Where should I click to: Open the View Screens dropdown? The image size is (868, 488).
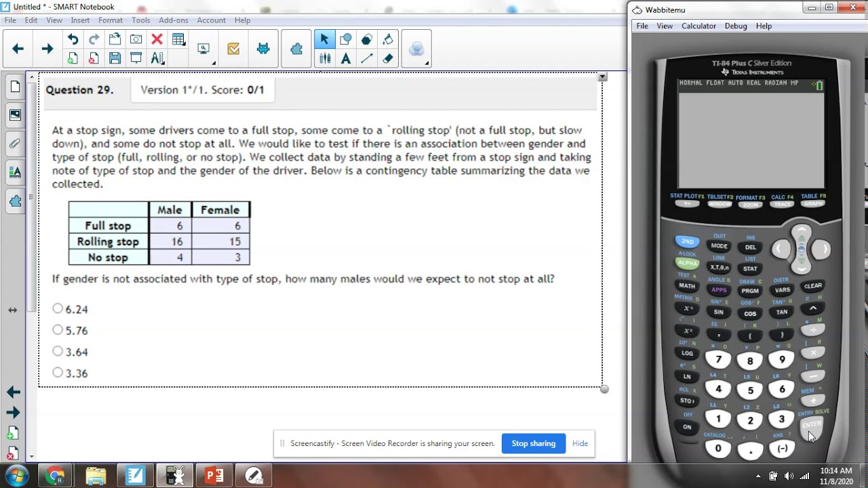204,49
